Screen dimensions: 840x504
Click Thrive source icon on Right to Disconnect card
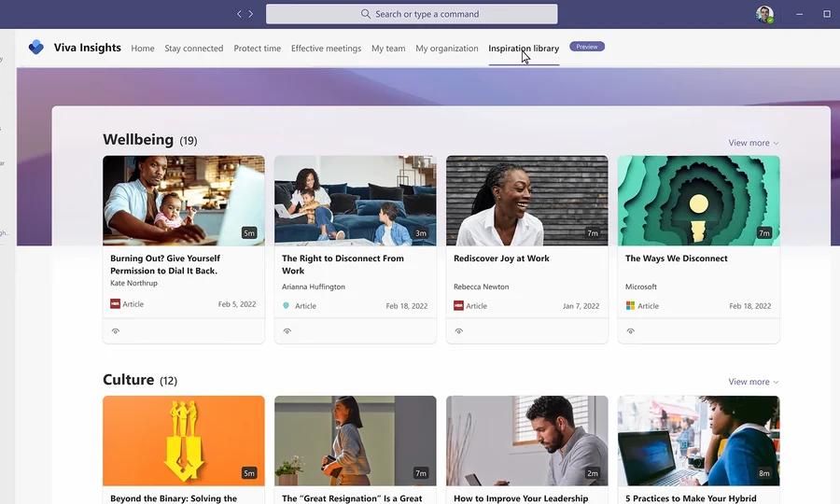point(287,306)
